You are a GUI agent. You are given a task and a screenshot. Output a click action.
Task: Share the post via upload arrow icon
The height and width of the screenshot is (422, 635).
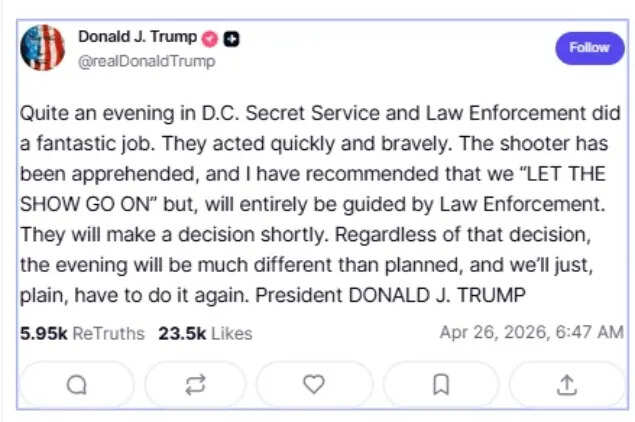[567, 385]
